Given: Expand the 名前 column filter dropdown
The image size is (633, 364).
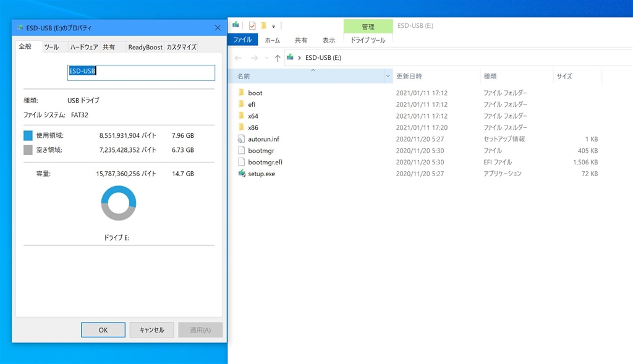Looking at the screenshot, I should pos(388,76).
